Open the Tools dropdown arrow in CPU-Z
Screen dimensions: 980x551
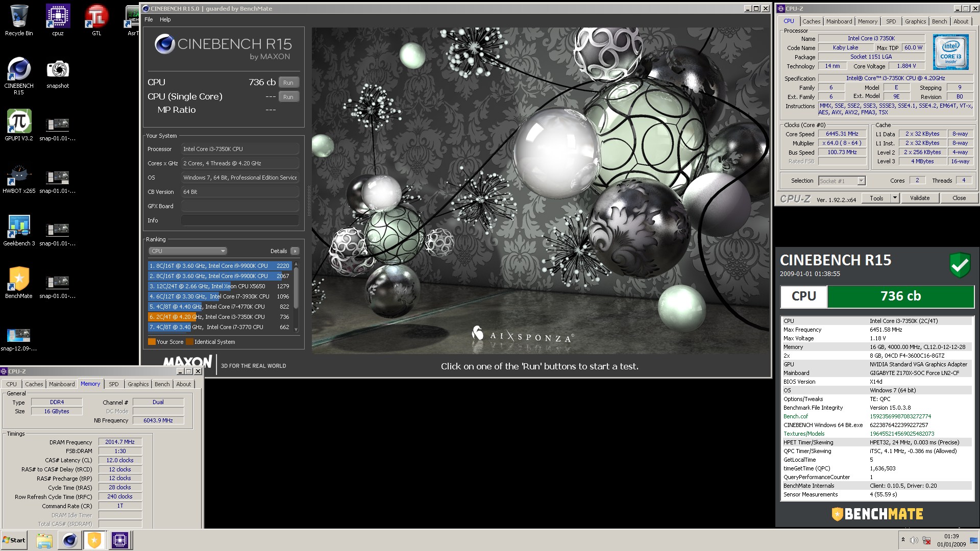tap(895, 198)
